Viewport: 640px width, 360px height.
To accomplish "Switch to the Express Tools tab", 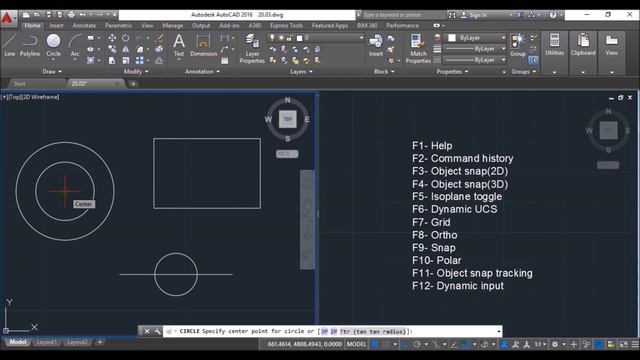I will click(286, 26).
